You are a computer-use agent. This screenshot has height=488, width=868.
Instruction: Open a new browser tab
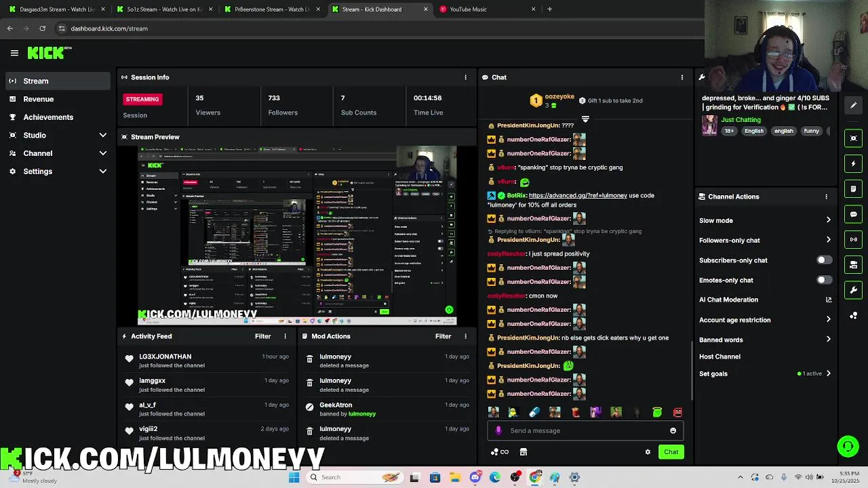(549, 9)
